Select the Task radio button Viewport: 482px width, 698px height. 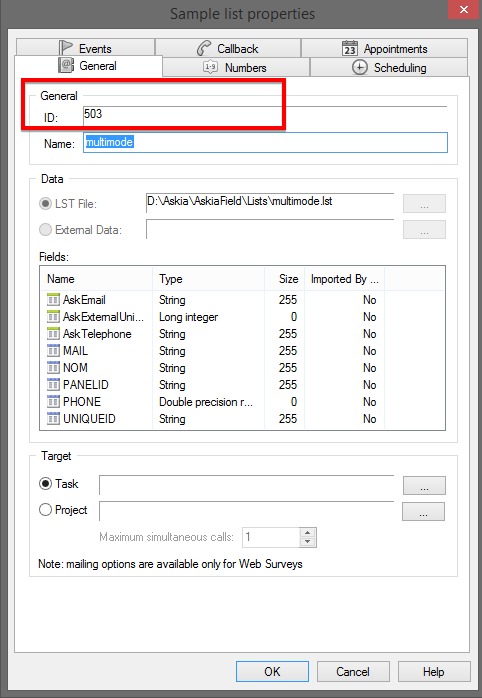[45, 483]
